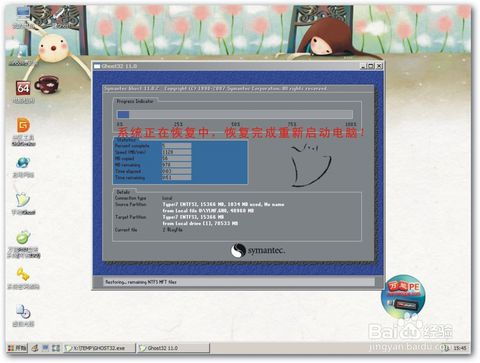The image size is (480, 363).
Task: Click first quick launch icon beside Start
Action: pos(35,348)
